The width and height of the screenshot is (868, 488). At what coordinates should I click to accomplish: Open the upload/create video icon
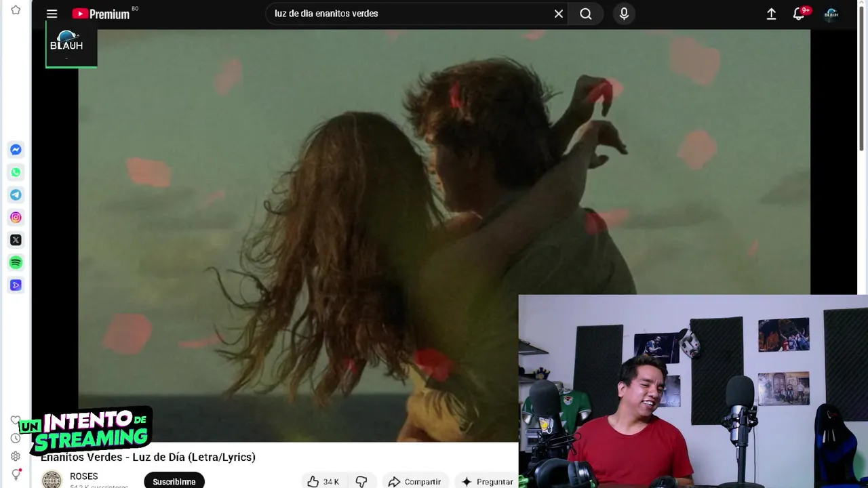771,14
